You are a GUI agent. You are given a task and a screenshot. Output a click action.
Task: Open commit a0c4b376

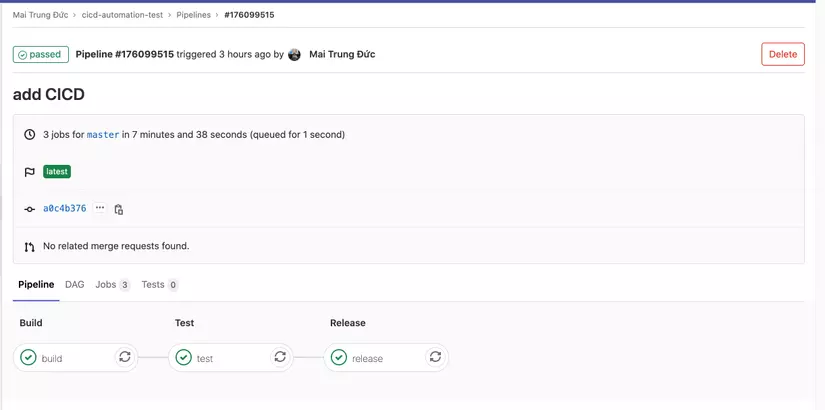[x=65, y=208]
